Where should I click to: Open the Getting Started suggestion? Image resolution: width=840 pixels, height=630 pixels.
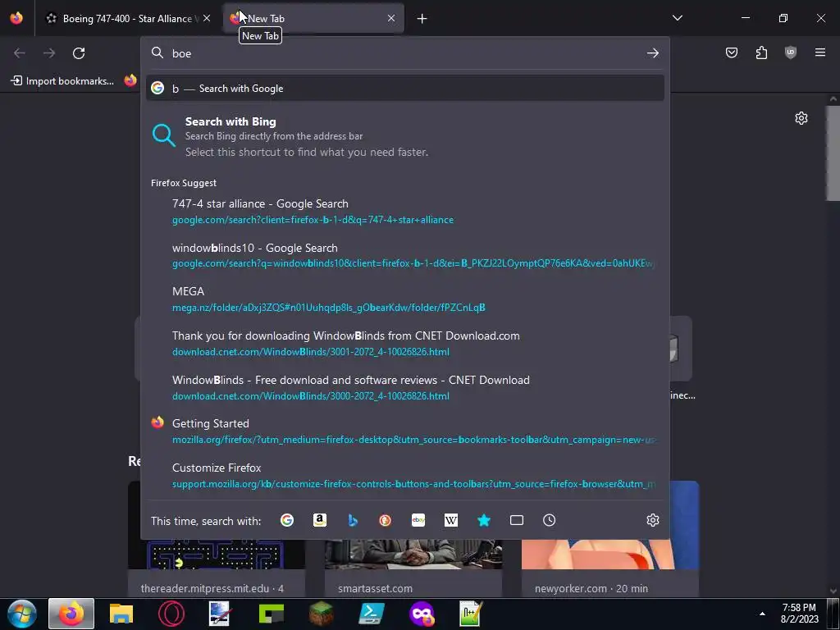click(405, 431)
